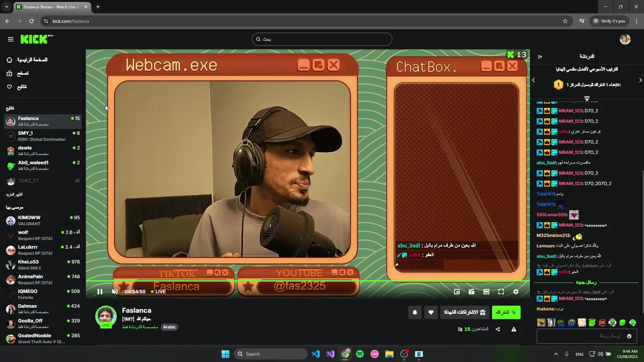Viewport: 644px width, 362px height.
Task: Open KIMOWW recommended channel
Action: [x=43, y=221]
